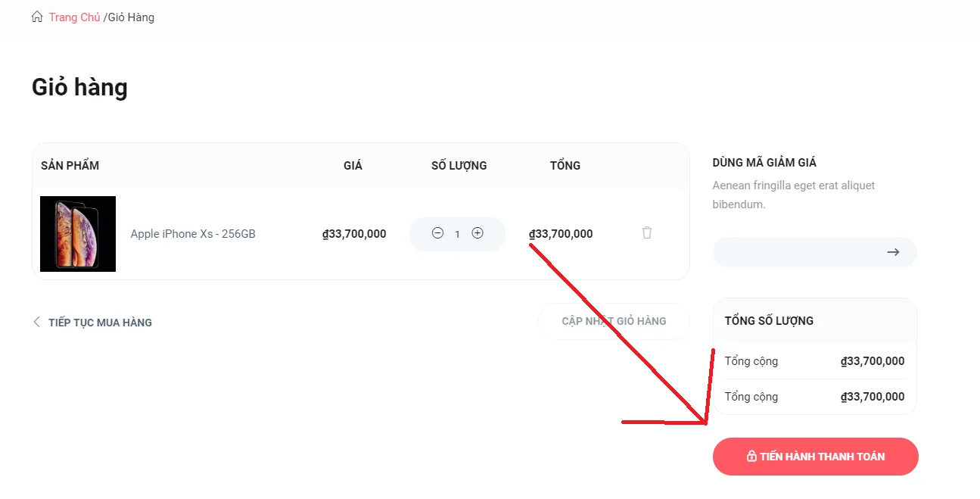
Task: Click the lock icon on checkout button
Action: coord(751,457)
